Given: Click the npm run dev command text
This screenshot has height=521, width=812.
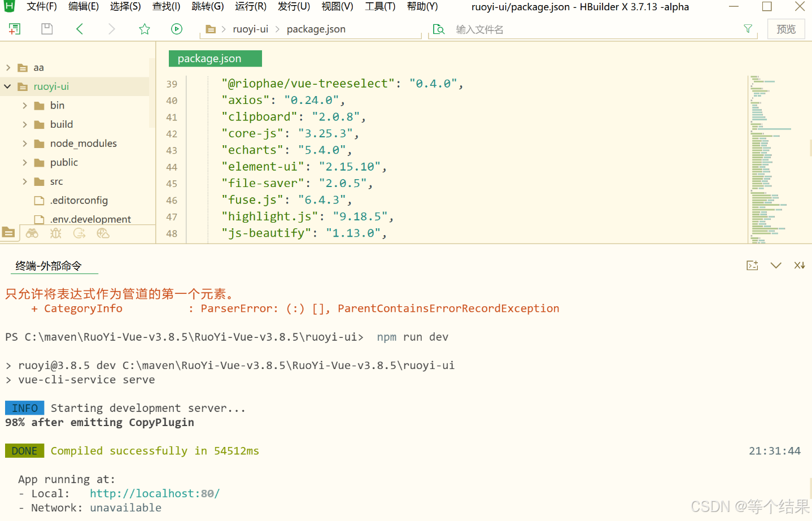Looking at the screenshot, I should (x=413, y=337).
